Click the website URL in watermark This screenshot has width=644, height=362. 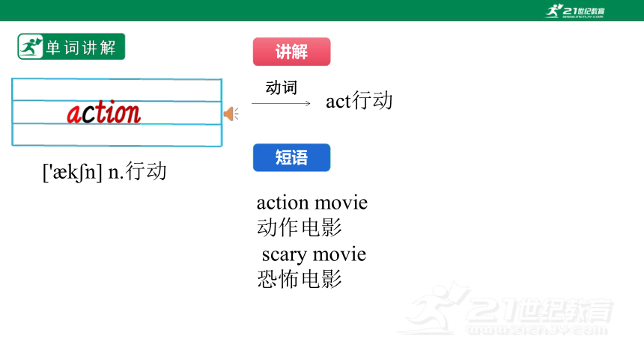click(x=536, y=330)
